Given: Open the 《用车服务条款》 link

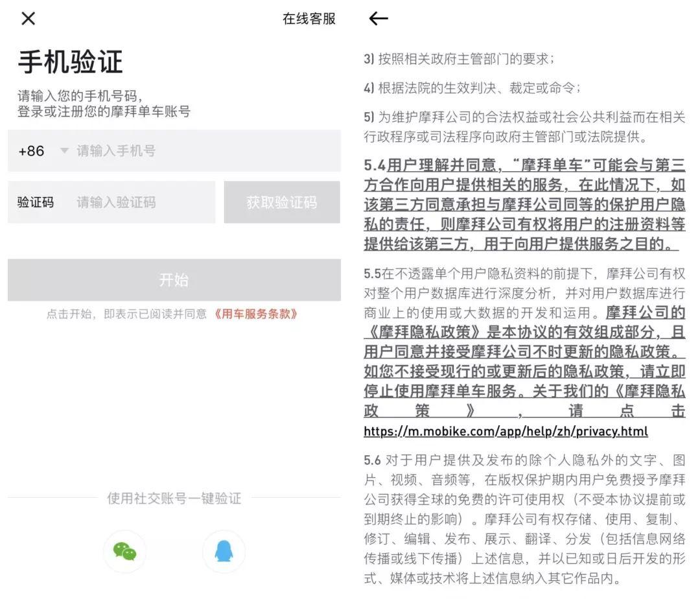Looking at the screenshot, I should click(255, 314).
